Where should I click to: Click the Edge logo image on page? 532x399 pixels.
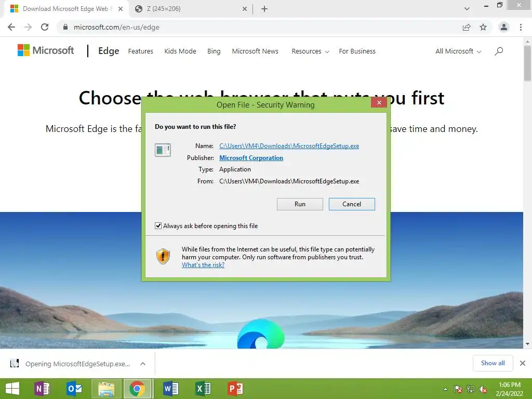click(261, 334)
